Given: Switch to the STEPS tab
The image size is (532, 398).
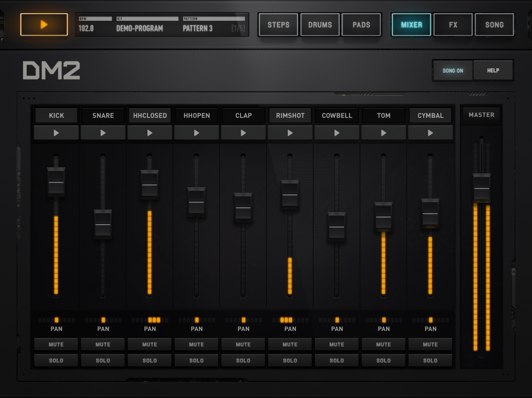Looking at the screenshot, I should coord(278,25).
